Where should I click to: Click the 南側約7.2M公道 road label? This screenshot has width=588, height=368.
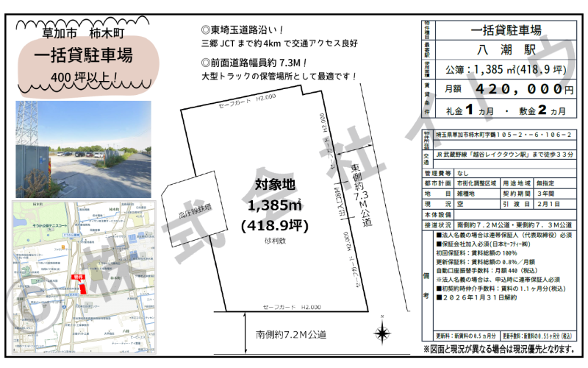(x=291, y=334)
